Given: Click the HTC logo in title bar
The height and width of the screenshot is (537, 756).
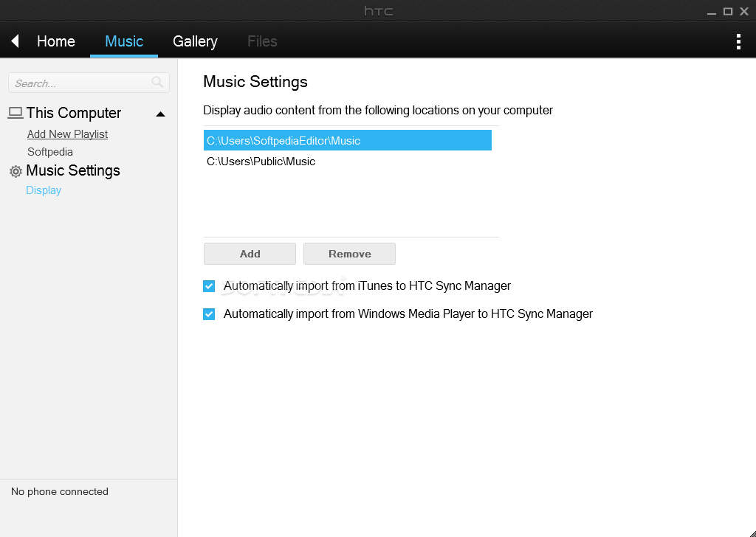Looking at the screenshot, I should coord(378,10).
